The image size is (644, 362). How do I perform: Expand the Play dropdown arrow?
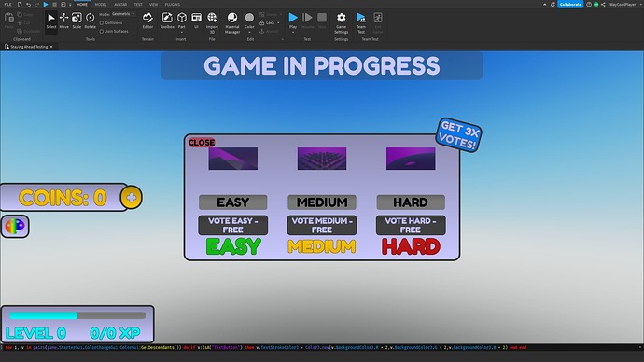[293, 32]
